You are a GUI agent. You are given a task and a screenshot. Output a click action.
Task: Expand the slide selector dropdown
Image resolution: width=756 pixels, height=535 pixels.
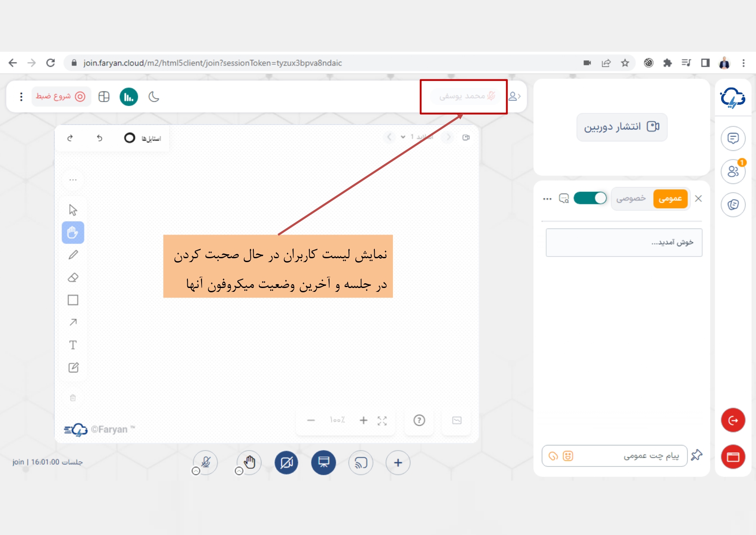click(x=403, y=137)
